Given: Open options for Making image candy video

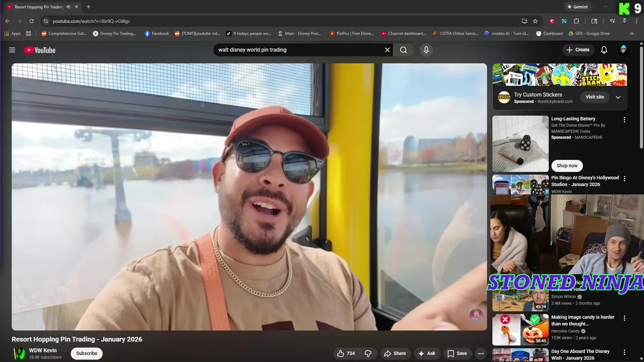Looking at the screenshot, I should pyautogui.click(x=624, y=318).
